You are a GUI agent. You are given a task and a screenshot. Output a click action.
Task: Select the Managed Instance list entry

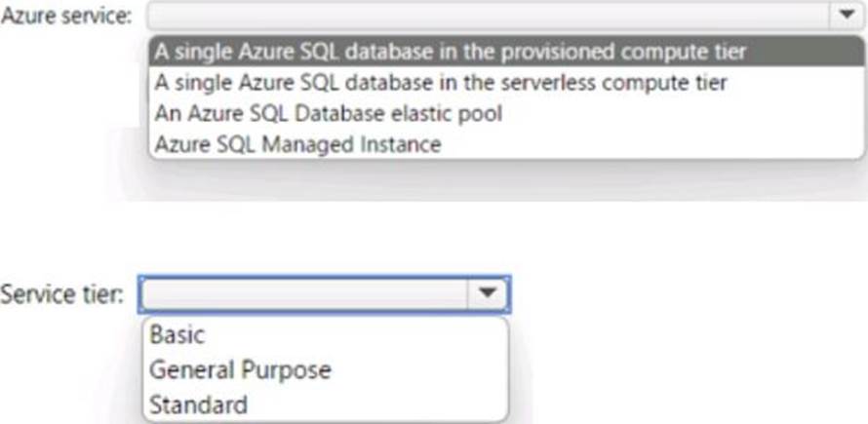pos(506,144)
